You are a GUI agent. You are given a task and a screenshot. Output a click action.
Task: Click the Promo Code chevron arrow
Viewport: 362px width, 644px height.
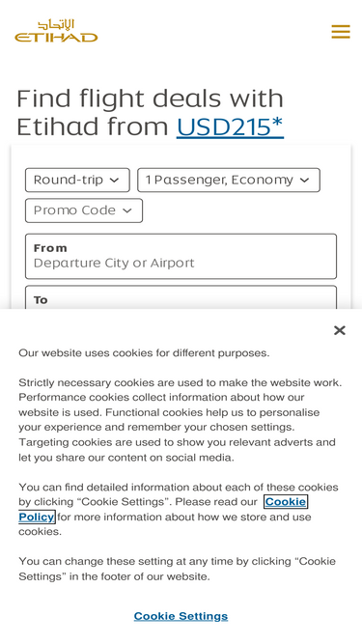coord(127,210)
